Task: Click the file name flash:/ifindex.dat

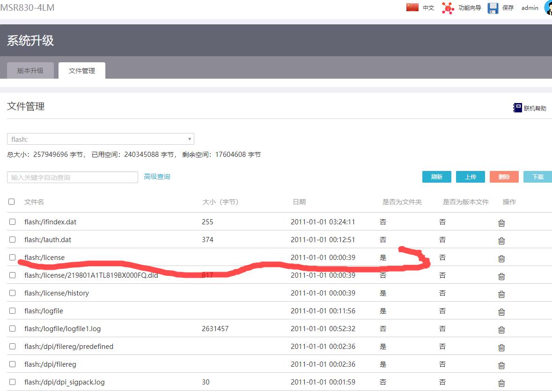Action: [51, 222]
